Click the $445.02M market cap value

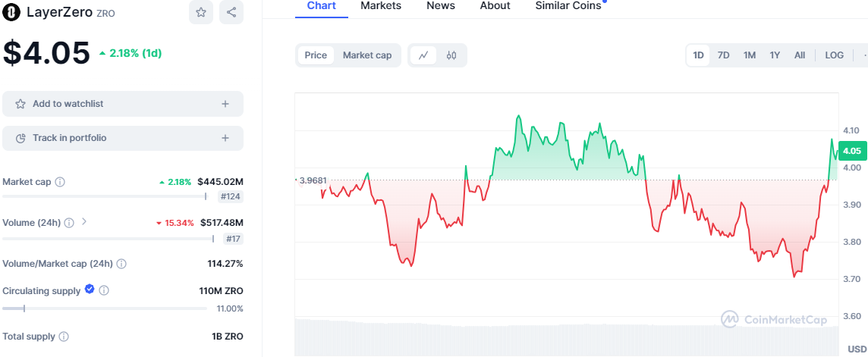click(x=220, y=182)
